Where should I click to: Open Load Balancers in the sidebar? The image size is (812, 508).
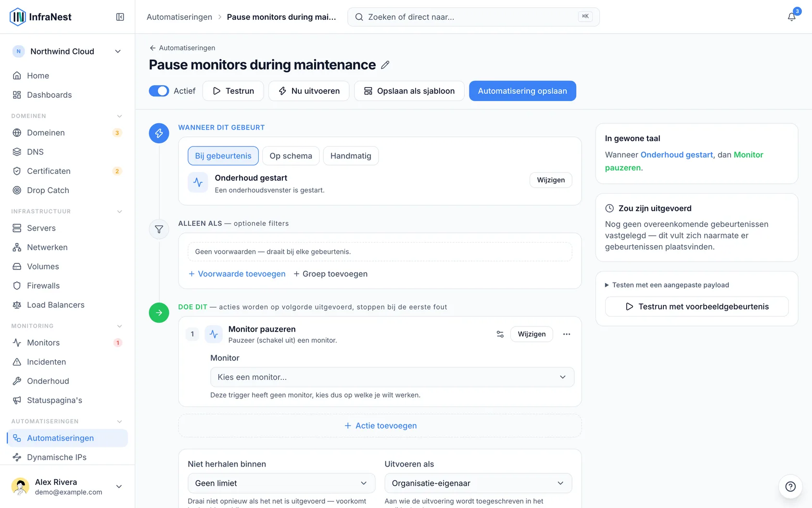pyautogui.click(x=67, y=305)
